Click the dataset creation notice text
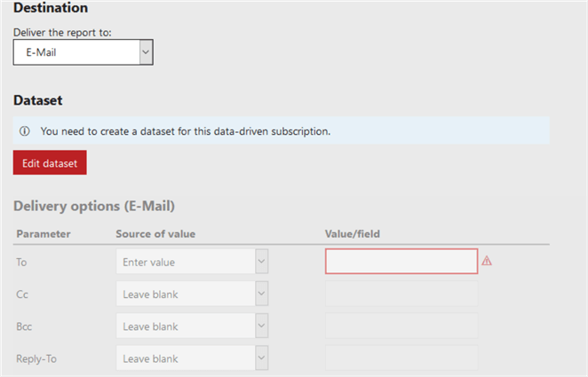The width and height of the screenshot is (588, 377). (x=185, y=131)
